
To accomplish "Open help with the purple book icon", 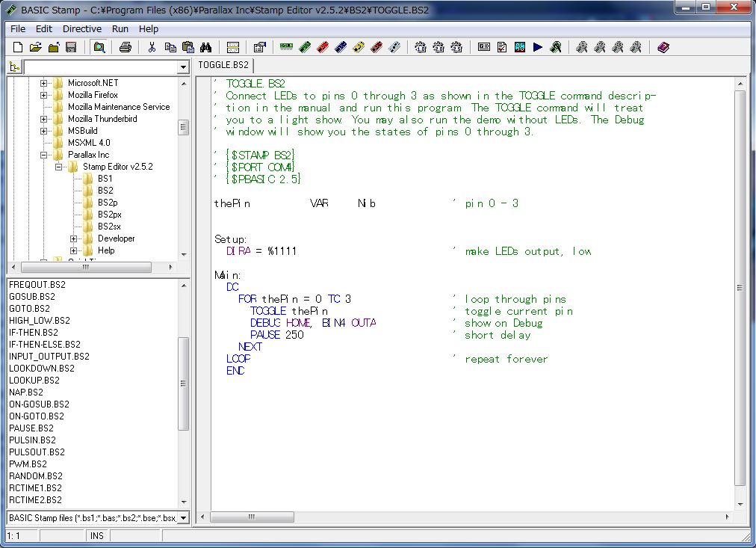I will tap(663, 47).
